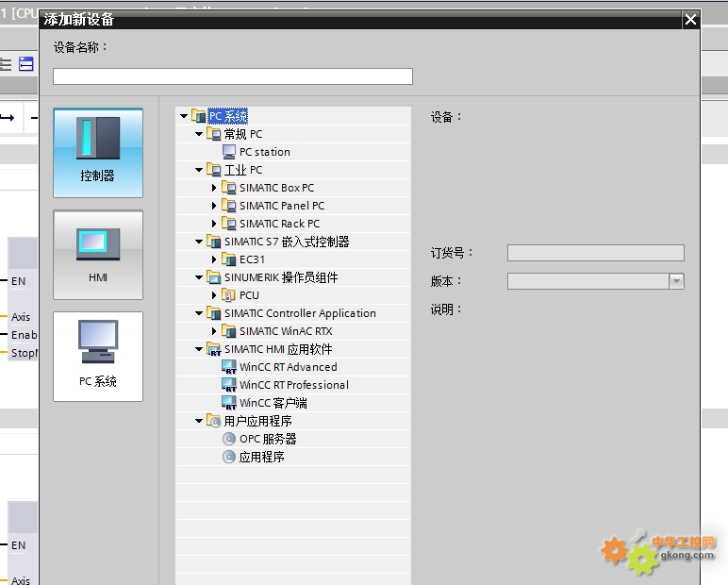Expand the PCU tree node
Image resolution: width=728 pixels, height=585 pixels.
(x=213, y=295)
